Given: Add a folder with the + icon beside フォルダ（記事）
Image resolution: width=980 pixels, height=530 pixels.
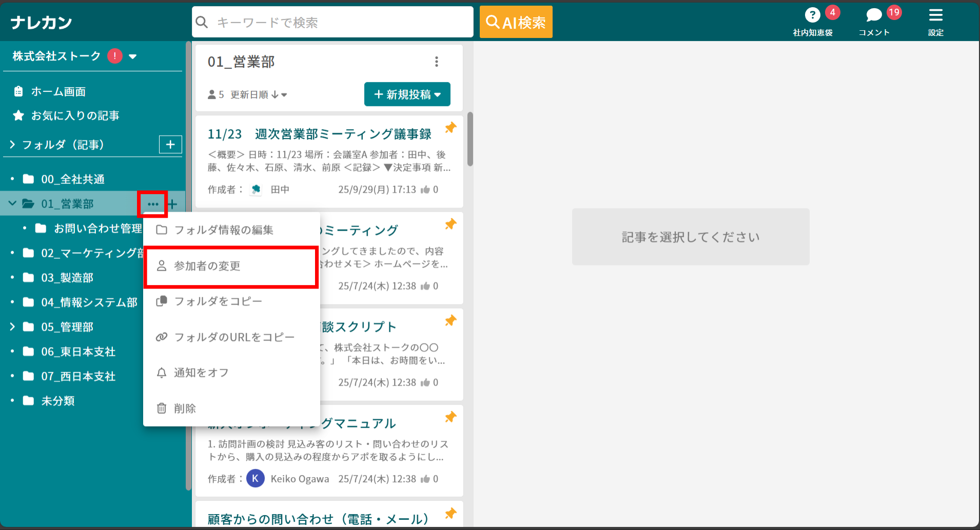Looking at the screenshot, I should tap(170, 144).
